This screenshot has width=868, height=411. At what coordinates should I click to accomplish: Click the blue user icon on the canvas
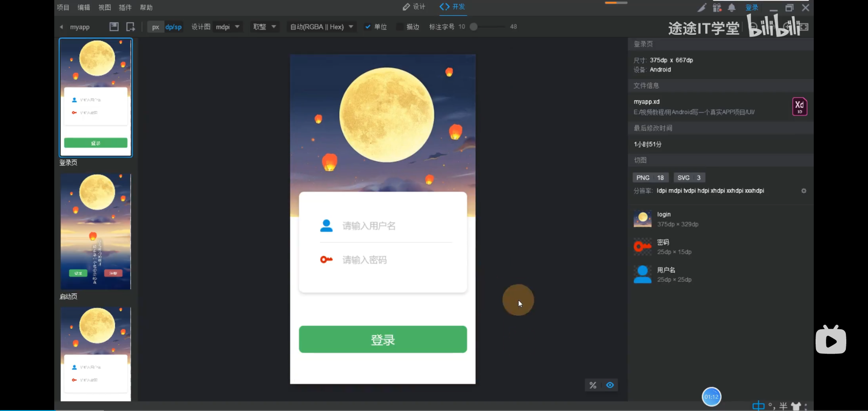click(x=326, y=225)
